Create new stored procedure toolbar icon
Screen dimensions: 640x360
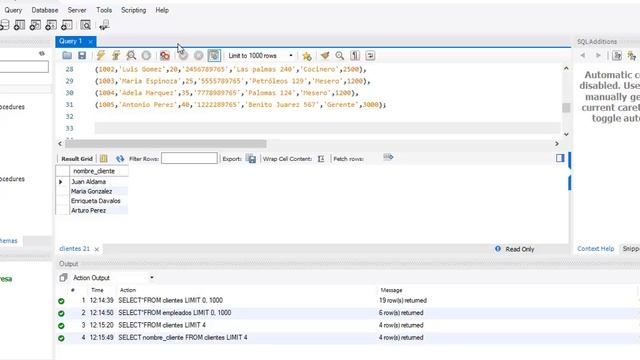pyautogui.click(x=51, y=25)
